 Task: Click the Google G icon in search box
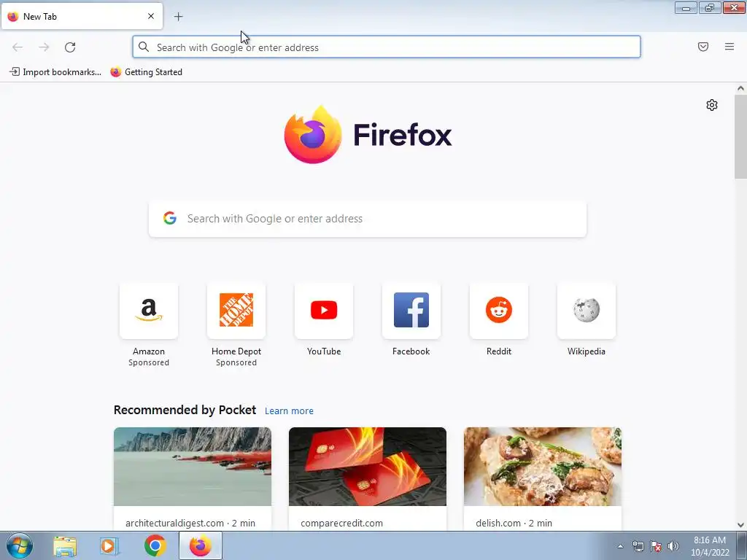170,218
